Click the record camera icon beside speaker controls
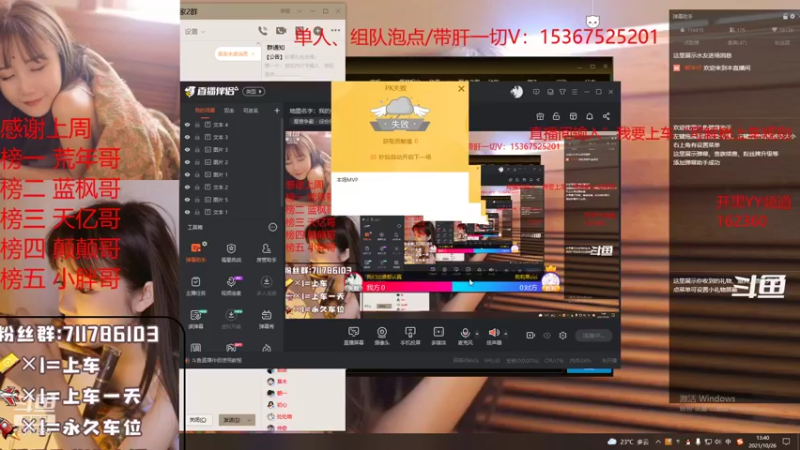Viewport: 800px width, 450px height. [531, 335]
